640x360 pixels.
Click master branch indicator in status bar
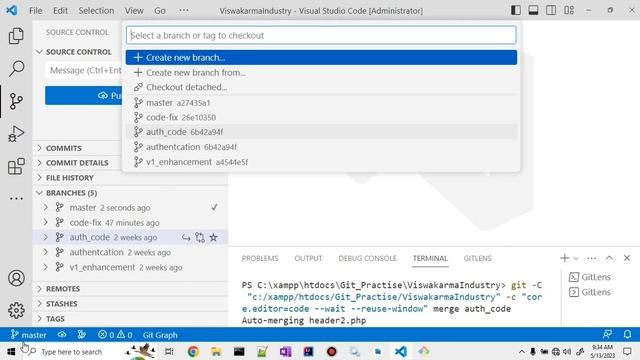click(x=28, y=335)
